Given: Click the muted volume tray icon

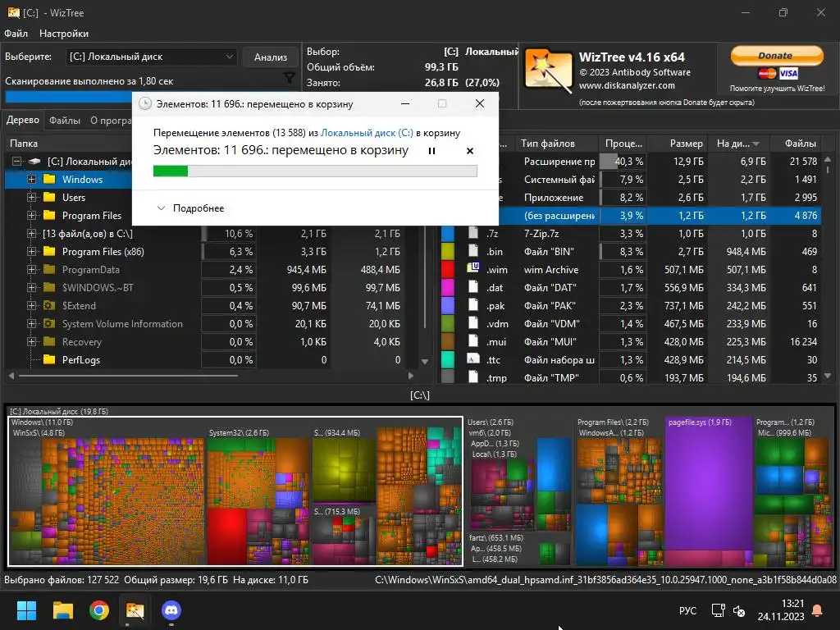Looking at the screenshot, I should 739,610.
